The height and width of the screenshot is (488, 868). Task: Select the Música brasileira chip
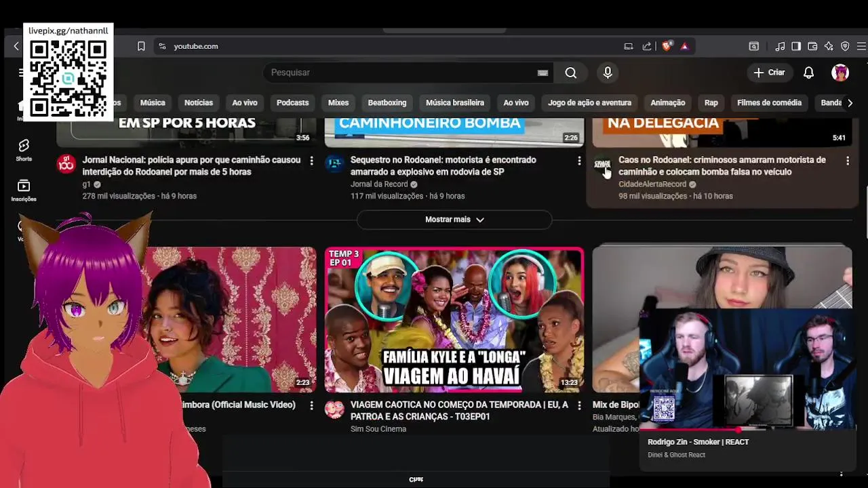[455, 103]
